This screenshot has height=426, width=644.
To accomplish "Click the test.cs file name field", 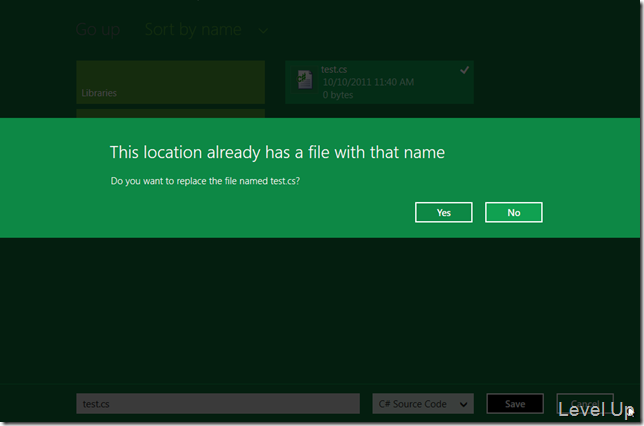I will (x=218, y=404).
